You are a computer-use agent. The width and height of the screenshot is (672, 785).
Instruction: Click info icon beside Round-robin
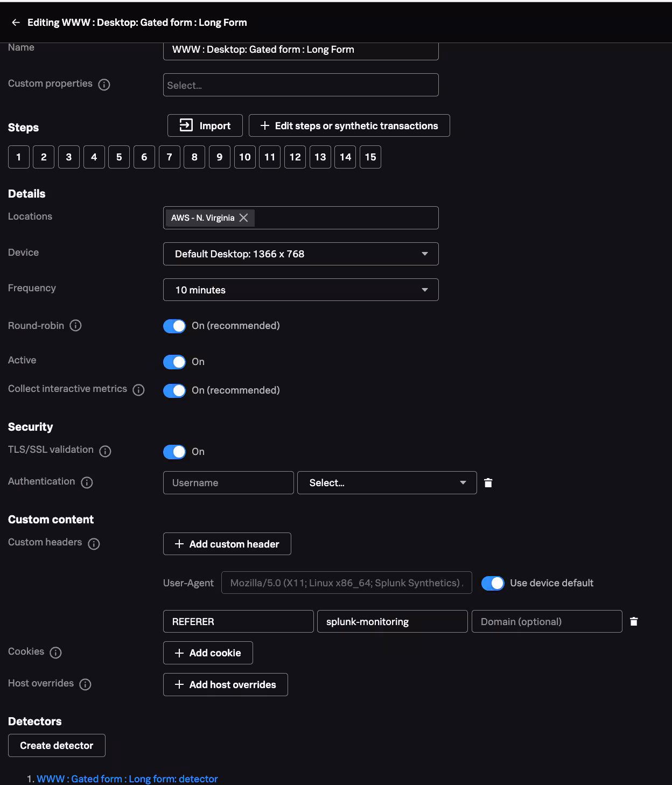point(76,326)
